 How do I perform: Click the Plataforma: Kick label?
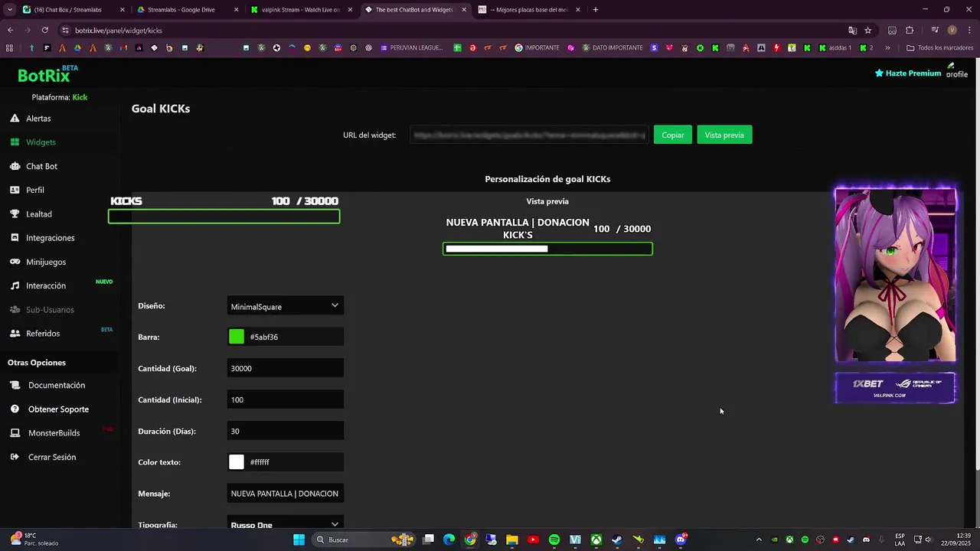(x=60, y=97)
